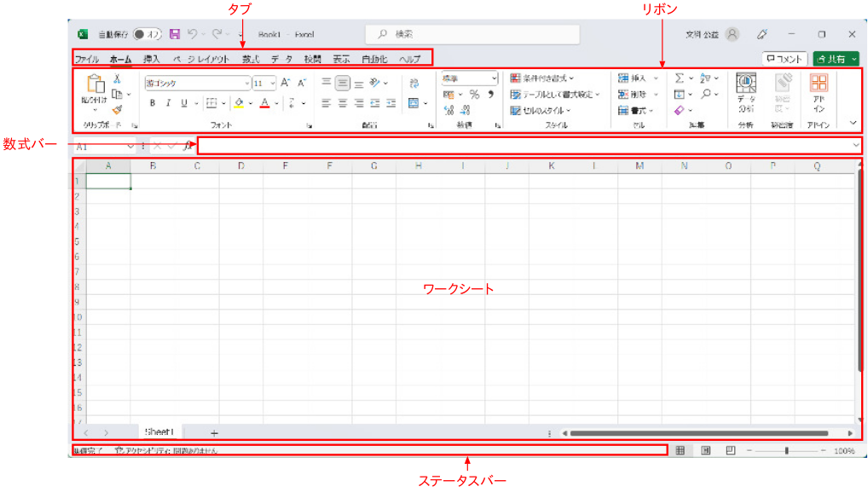Toggle Italic formatting
Image resolution: width=868 pixels, height=492 pixels.
point(168,103)
